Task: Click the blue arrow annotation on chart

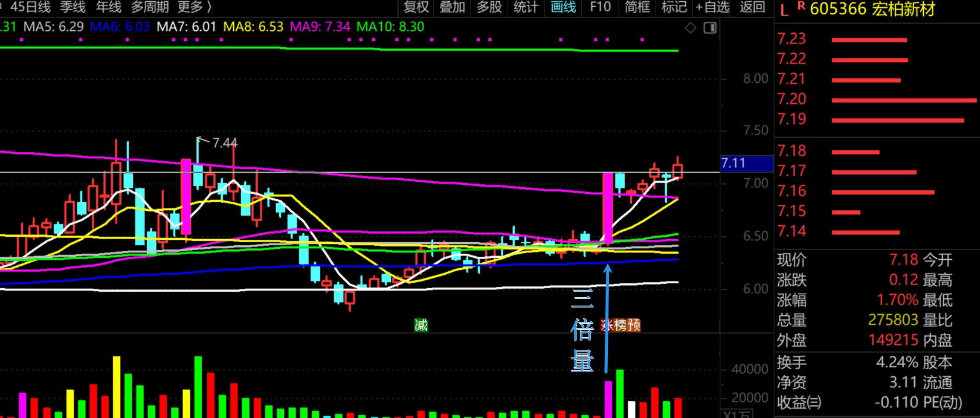Action: coord(607,314)
